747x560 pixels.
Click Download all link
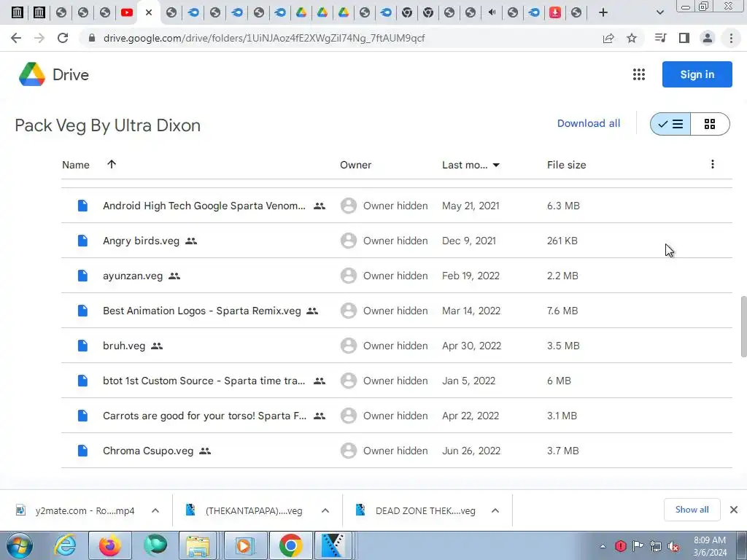tap(589, 123)
